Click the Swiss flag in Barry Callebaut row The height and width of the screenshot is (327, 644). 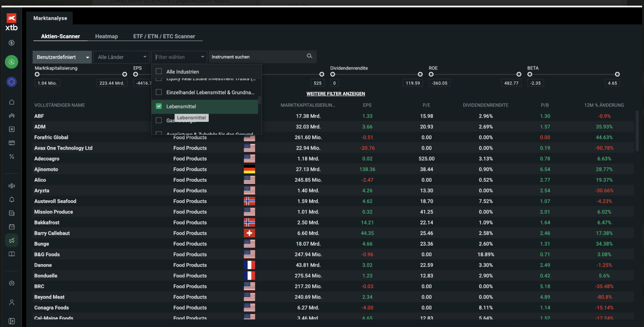coord(249,233)
